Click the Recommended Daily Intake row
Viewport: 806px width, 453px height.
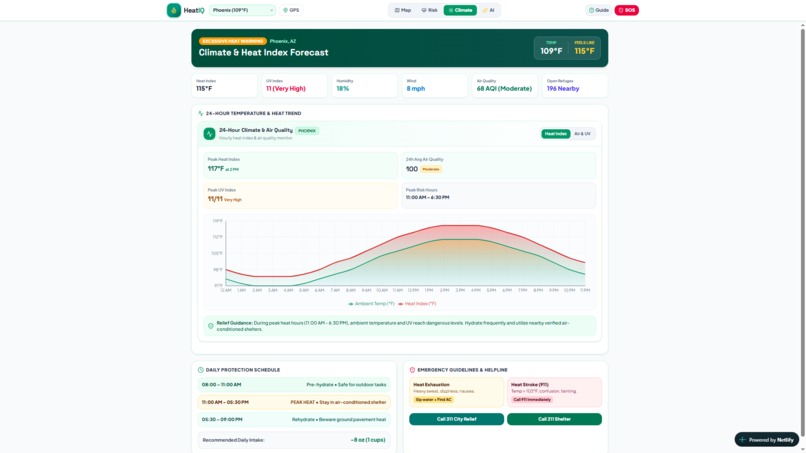tap(294, 440)
